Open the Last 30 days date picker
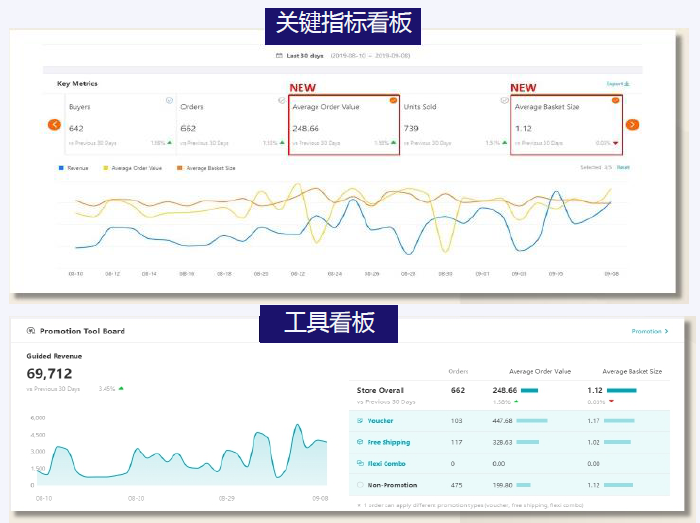700x523 pixels. pos(343,56)
